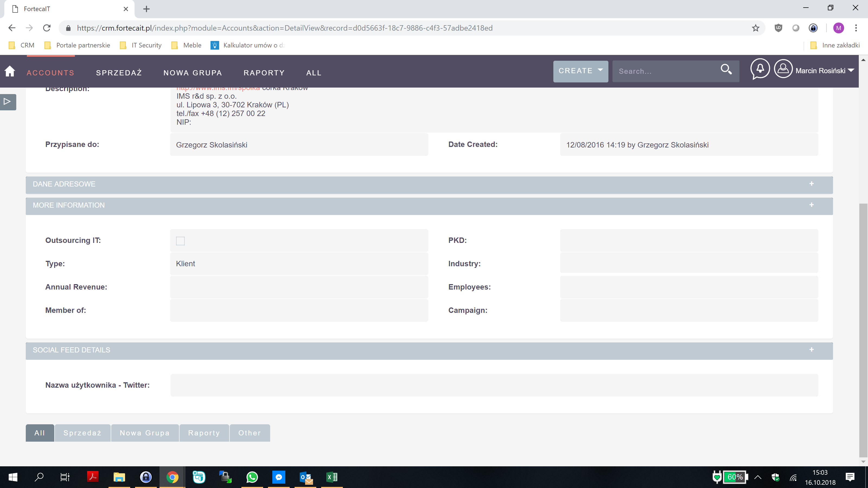Expand the left sidebar arrow toggle
Screen dimensions: 868x488
[7, 102]
